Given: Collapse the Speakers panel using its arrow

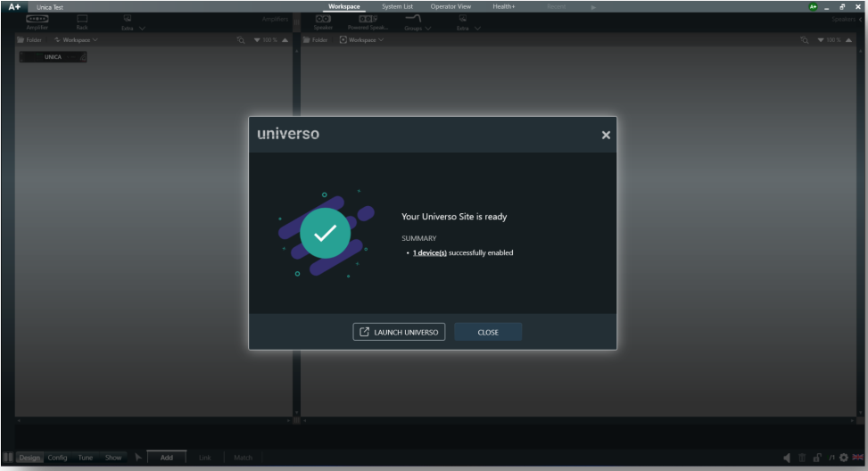Looking at the screenshot, I should point(861,20).
